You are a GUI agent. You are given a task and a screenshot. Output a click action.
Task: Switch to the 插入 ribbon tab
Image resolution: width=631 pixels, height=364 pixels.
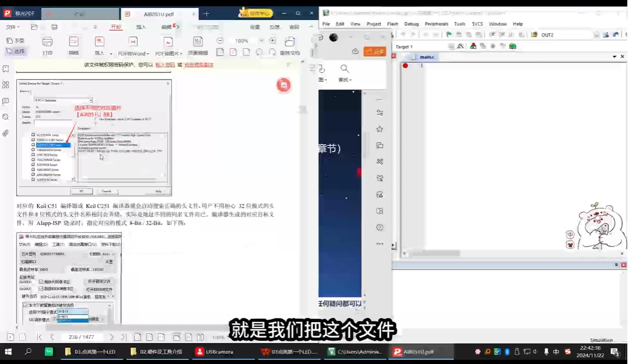[141, 27]
